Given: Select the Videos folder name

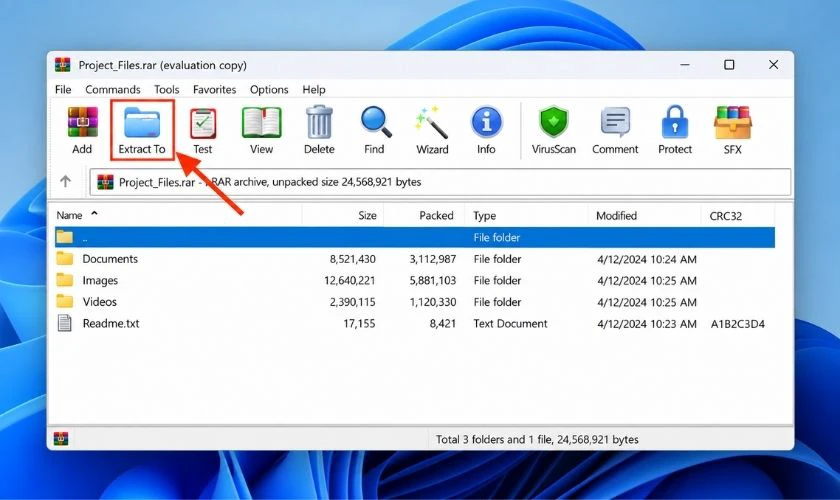Looking at the screenshot, I should click(x=100, y=302).
